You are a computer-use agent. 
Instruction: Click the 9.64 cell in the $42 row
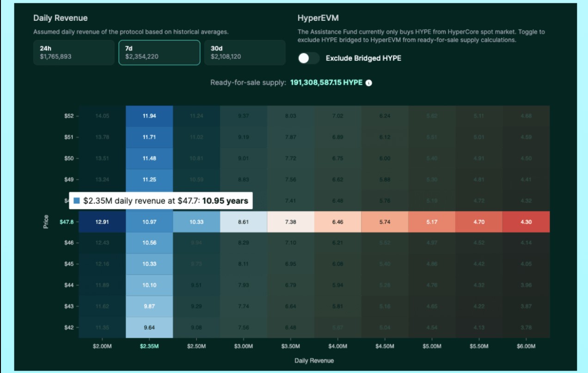[x=149, y=328]
